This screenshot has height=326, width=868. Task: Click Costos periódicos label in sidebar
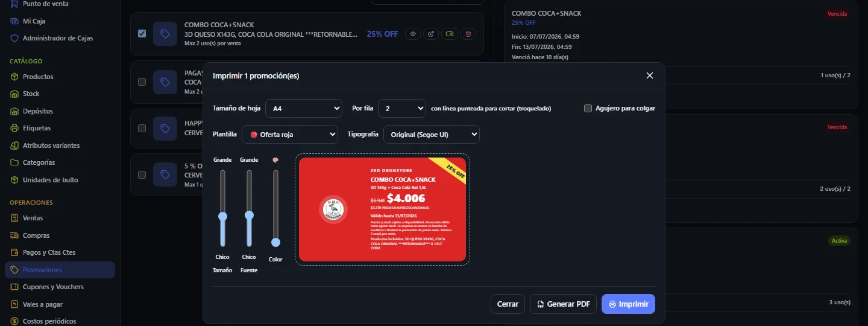click(49, 321)
